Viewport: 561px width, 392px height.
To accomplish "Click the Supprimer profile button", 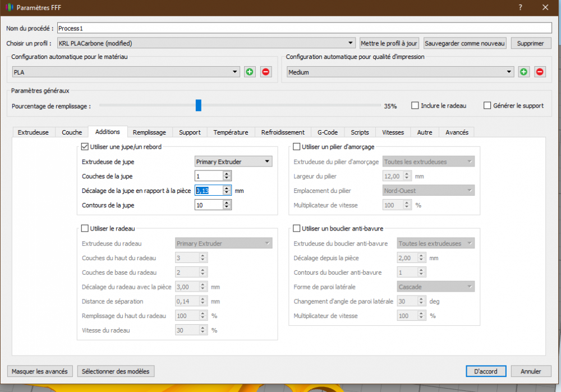I will 531,43.
